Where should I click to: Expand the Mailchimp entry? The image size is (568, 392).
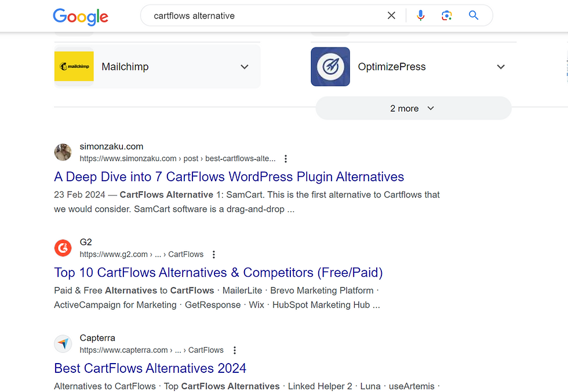pos(245,67)
